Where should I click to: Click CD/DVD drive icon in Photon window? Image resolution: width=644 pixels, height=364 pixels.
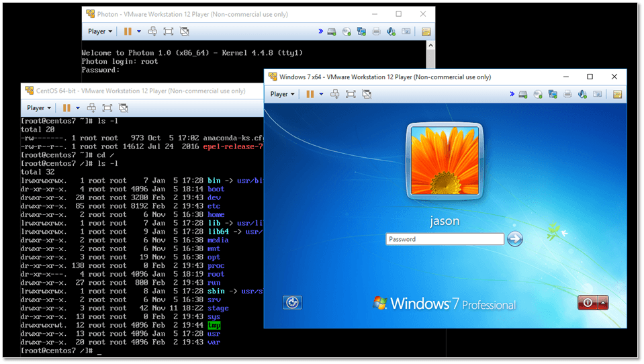point(347,32)
